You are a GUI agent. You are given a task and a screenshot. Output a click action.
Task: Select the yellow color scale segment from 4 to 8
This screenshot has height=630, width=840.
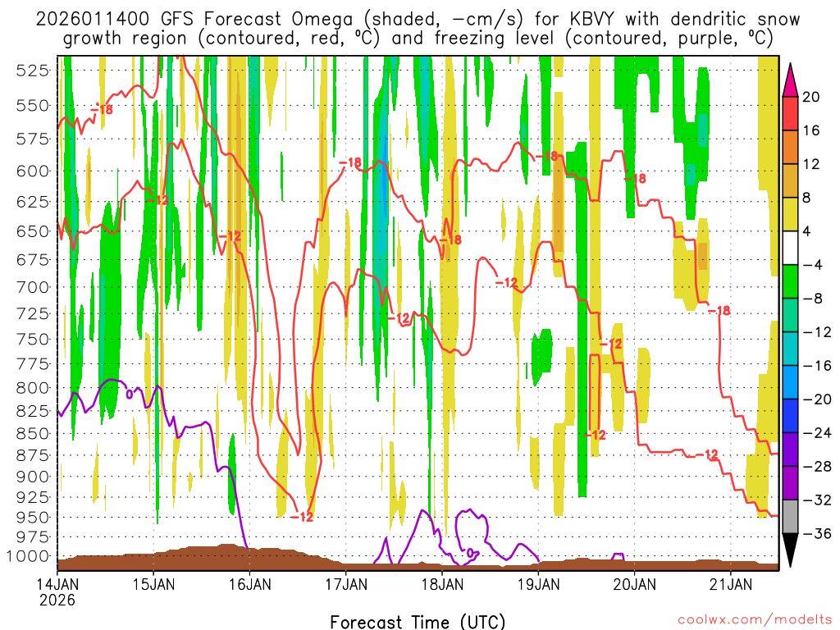(790, 214)
